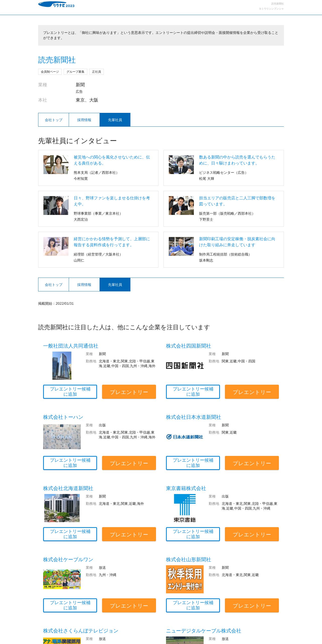Click the グループ募集 tag
Viewport: 322px width, 644px height.
tap(75, 72)
